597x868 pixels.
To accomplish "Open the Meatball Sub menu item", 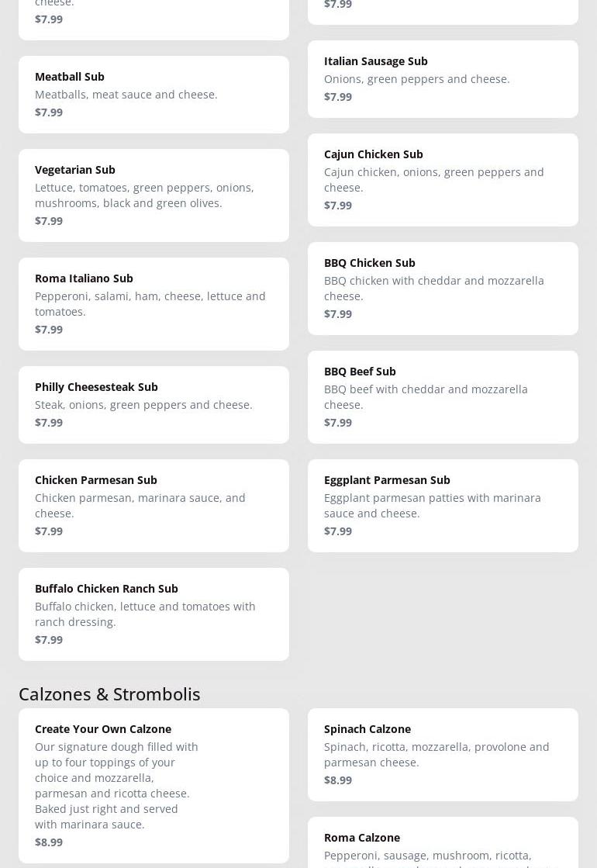I will coord(154,94).
